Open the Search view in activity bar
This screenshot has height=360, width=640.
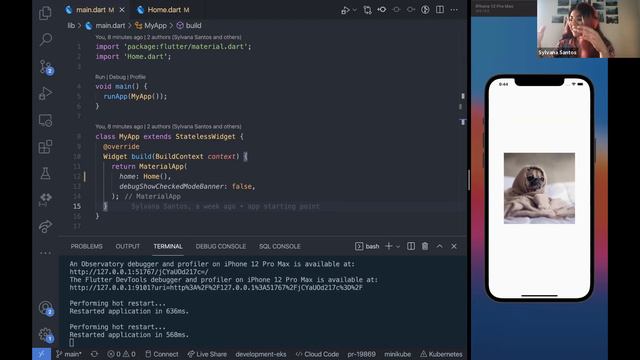(x=45, y=40)
